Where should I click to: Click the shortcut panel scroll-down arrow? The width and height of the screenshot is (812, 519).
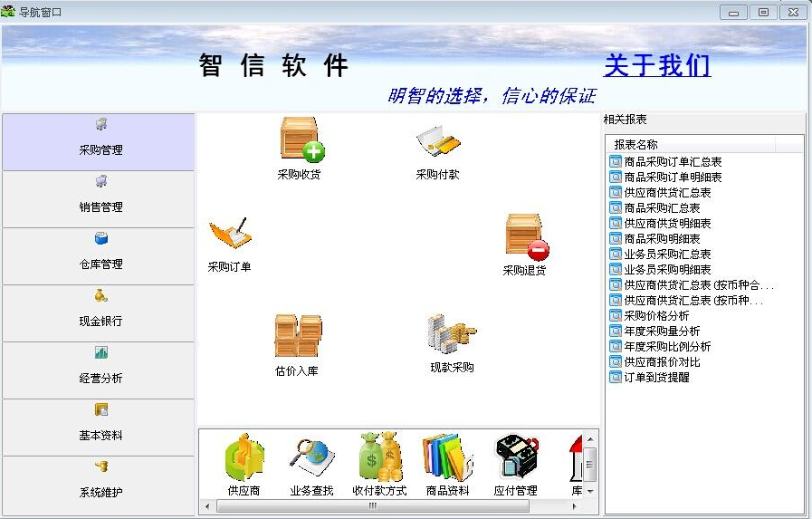point(590,490)
